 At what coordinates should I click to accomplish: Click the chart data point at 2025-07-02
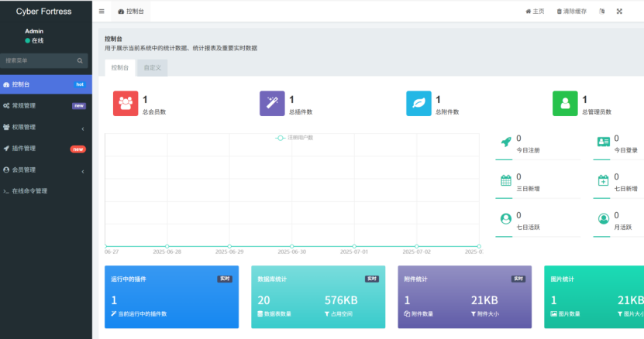click(417, 246)
